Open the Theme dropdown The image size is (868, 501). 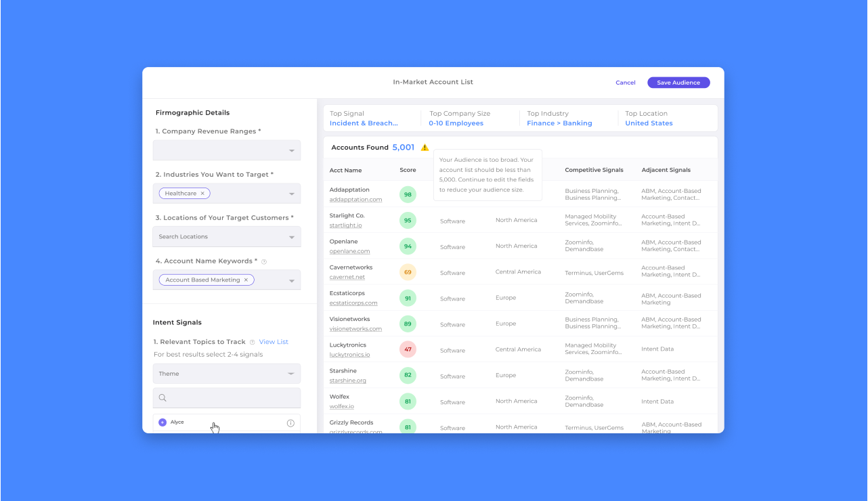(x=227, y=374)
